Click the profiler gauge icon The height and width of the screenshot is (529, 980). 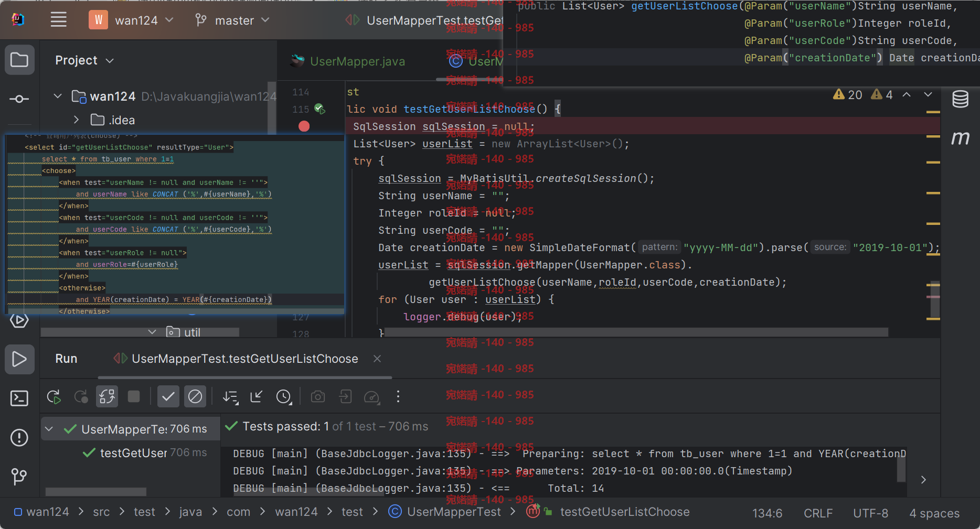372,397
